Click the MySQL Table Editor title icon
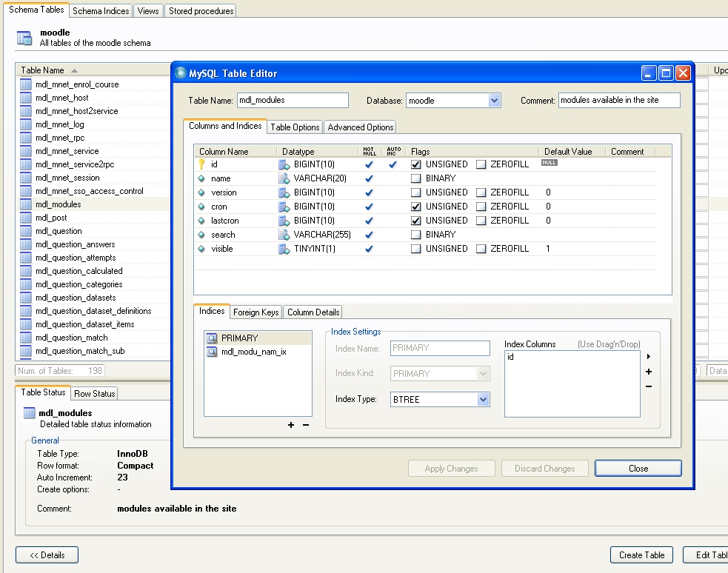The width and height of the screenshot is (728, 573). pyautogui.click(x=181, y=73)
